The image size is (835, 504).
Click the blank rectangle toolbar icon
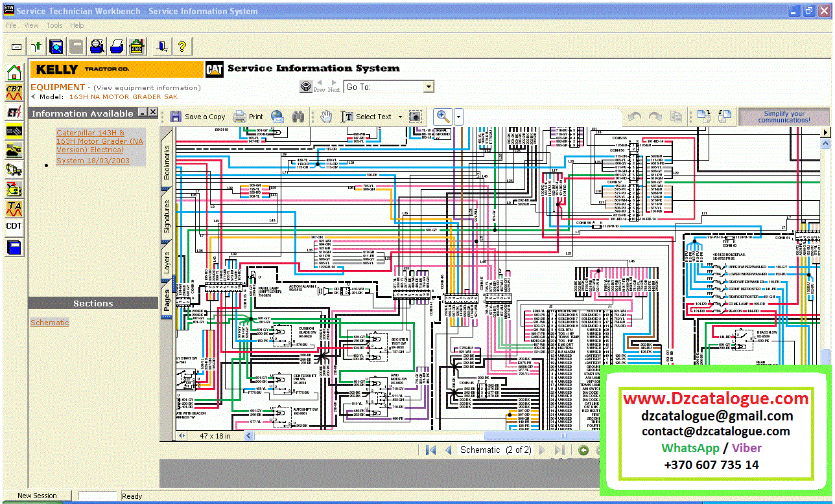(x=17, y=47)
